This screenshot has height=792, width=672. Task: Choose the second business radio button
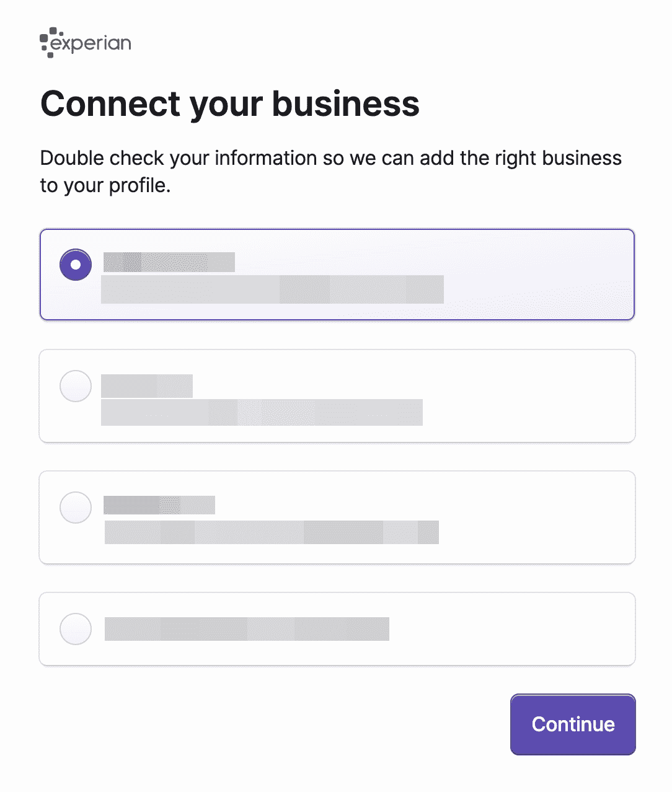[76, 386]
